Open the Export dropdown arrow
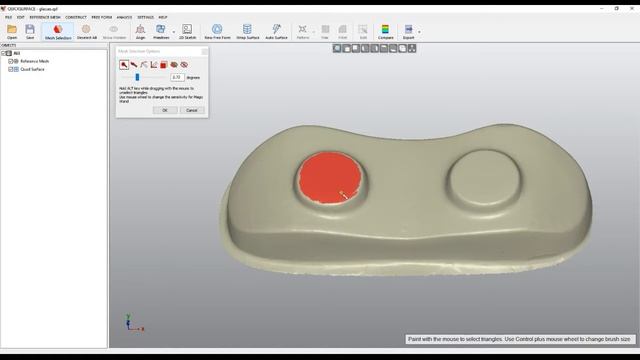The image size is (640, 360). (419, 32)
